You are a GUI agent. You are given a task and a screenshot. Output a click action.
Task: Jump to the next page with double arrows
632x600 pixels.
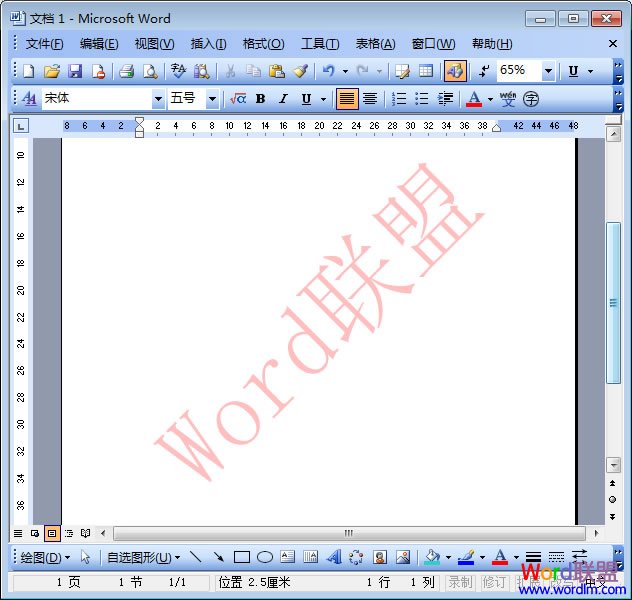point(613,517)
